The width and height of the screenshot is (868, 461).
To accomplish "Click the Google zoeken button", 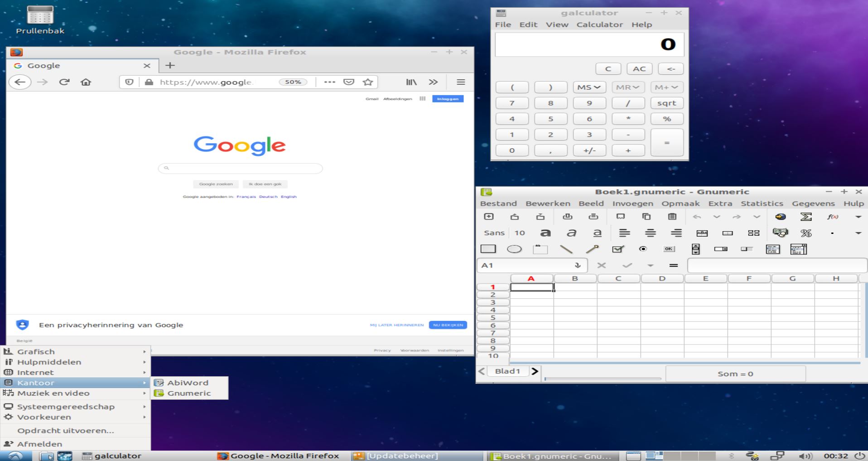I will (216, 184).
